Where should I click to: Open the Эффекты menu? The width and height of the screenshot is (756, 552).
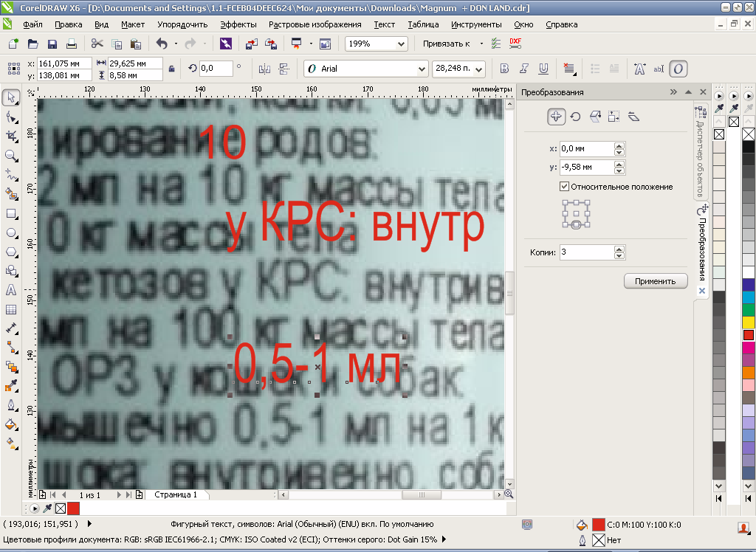[x=238, y=24]
